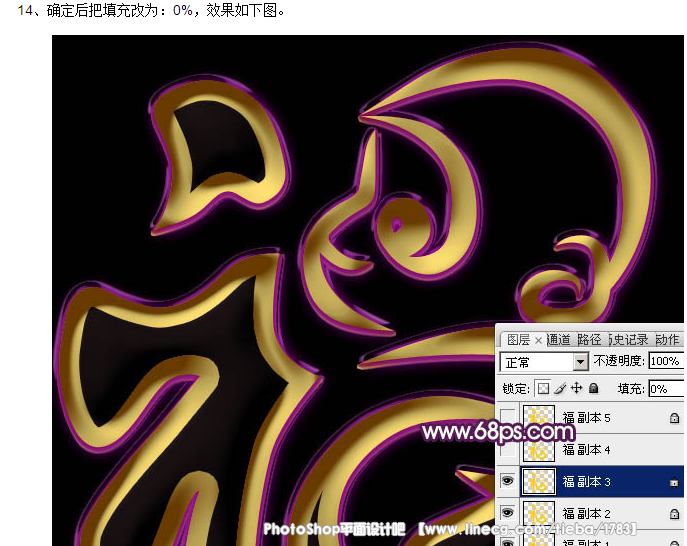Click the 填充 fill value field
This screenshot has width=687, height=546.
coord(665,388)
